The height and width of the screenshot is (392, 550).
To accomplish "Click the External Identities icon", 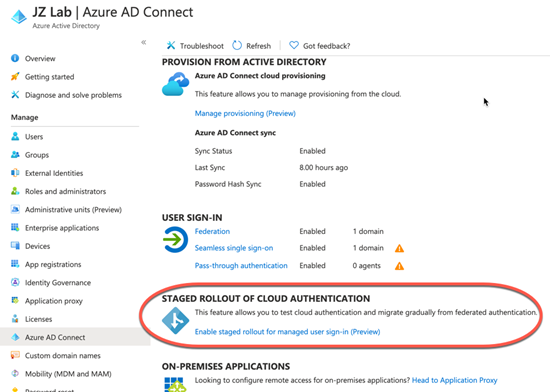I will 15,173.
